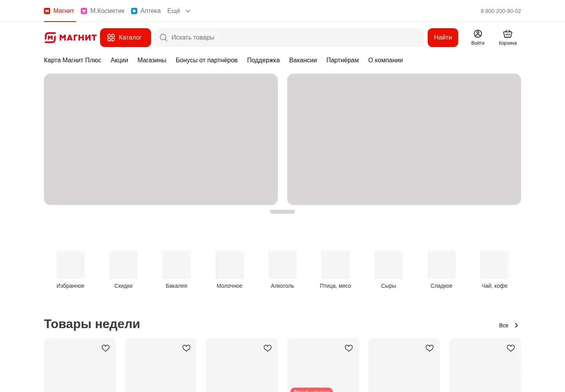Open the Поддержка menu item
This screenshot has height=392, width=565.
[263, 60]
